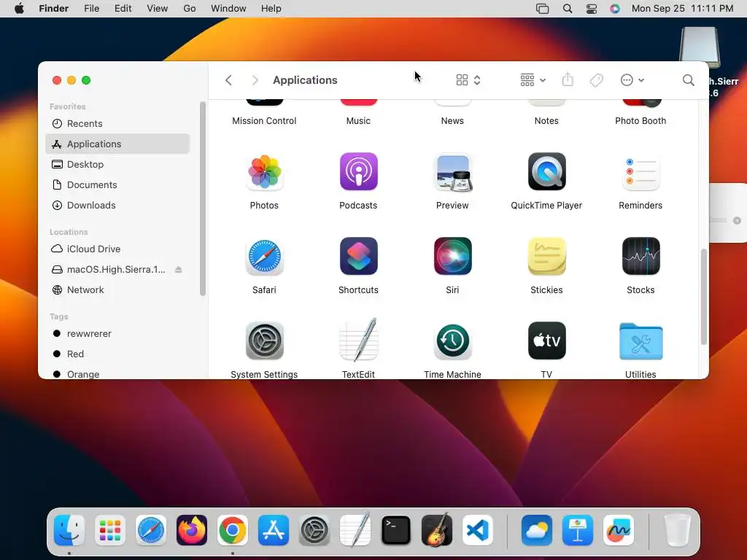Select the Red tag in sidebar
Image resolution: width=747 pixels, height=560 pixels.
tap(117, 354)
